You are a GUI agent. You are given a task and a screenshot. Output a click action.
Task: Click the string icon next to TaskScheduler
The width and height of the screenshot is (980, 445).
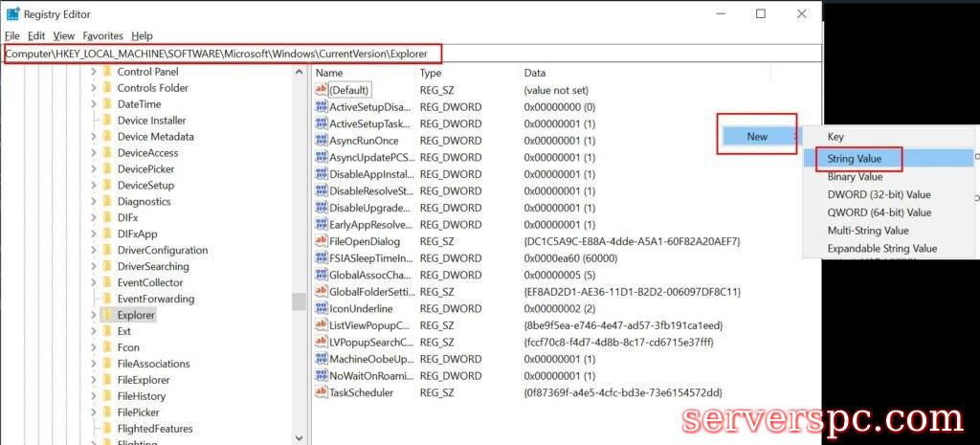click(x=322, y=392)
